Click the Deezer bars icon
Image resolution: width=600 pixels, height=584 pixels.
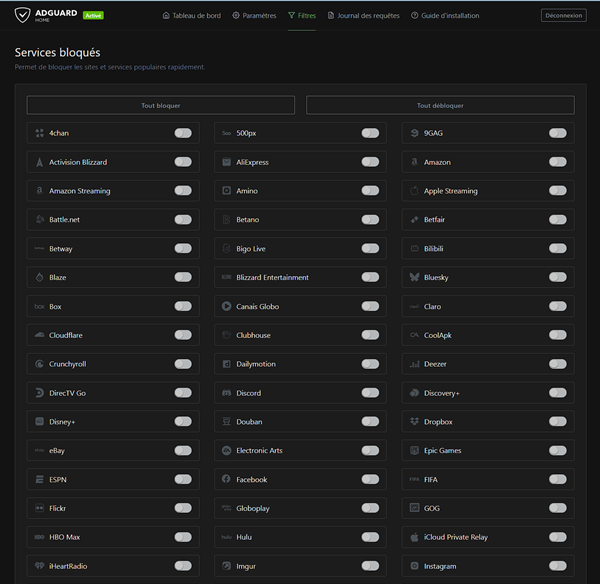(x=414, y=364)
